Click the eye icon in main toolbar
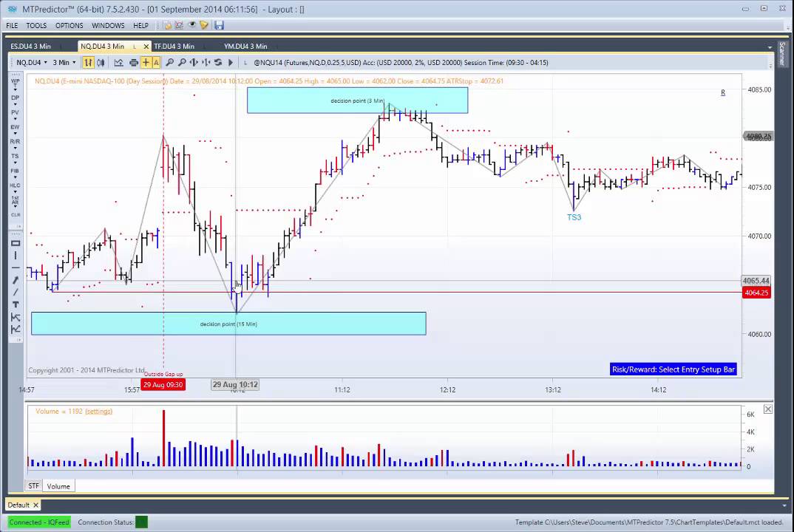 click(x=192, y=25)
